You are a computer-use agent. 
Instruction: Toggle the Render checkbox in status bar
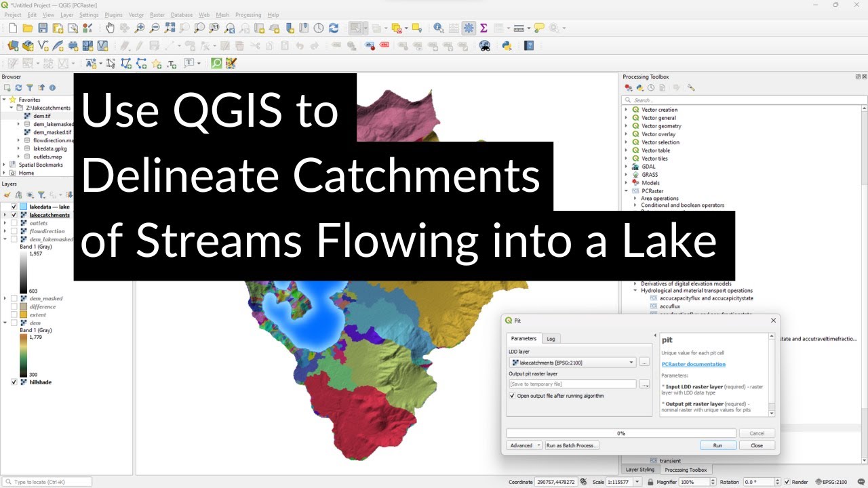click(788, 482)
